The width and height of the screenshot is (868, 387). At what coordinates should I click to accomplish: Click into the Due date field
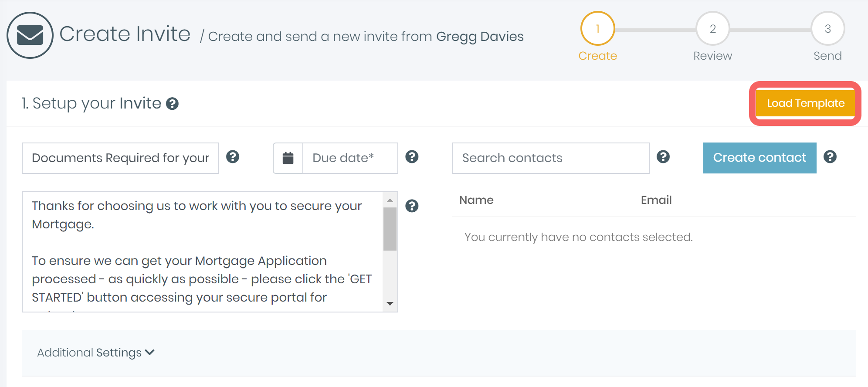pos(350,158)
